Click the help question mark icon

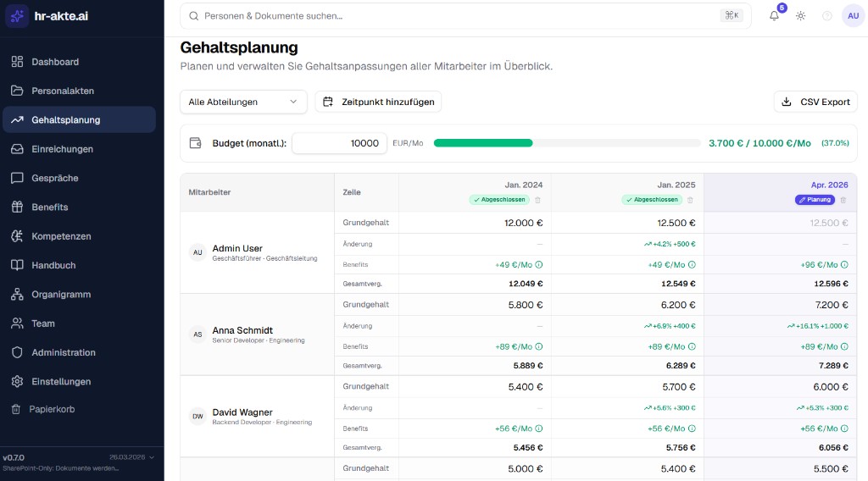pyautogui.click(x=827, y=16)
